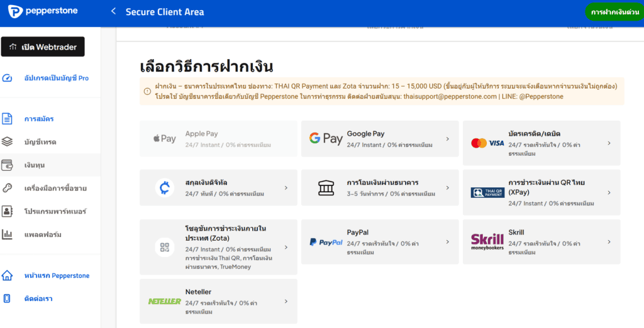This screenshot has height=328, width=644.
Task: Click the Neteller logo
Action: (x=165, y=302)
